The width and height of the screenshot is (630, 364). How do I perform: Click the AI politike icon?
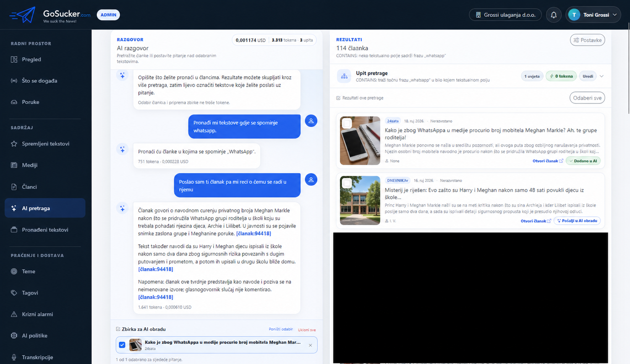[x=14, y=336]
